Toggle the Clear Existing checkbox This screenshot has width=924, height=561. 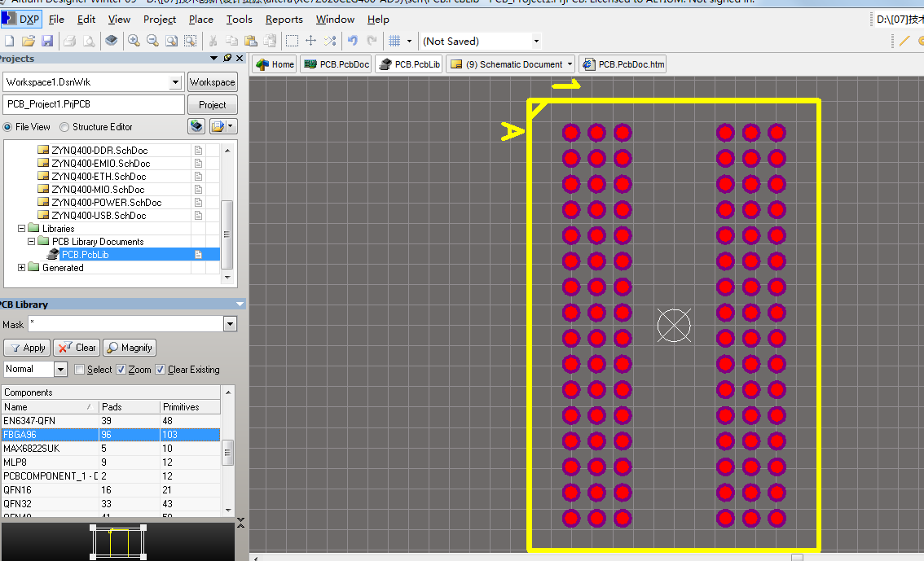click(161, 370)
